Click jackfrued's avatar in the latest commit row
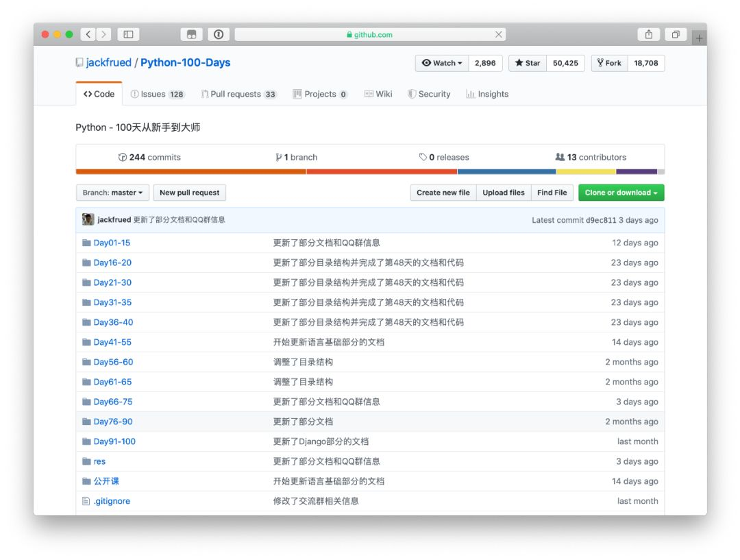This screenshot has height=560, width=740. 88,219
